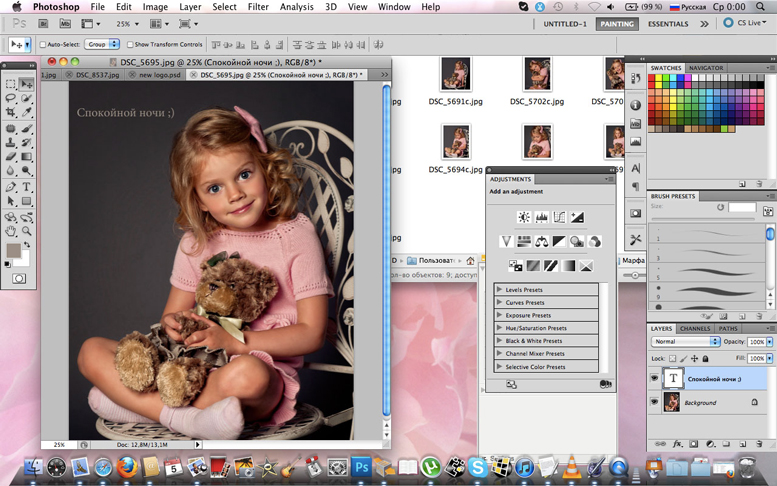Activate the Hand tool

[x=11, y=231]
